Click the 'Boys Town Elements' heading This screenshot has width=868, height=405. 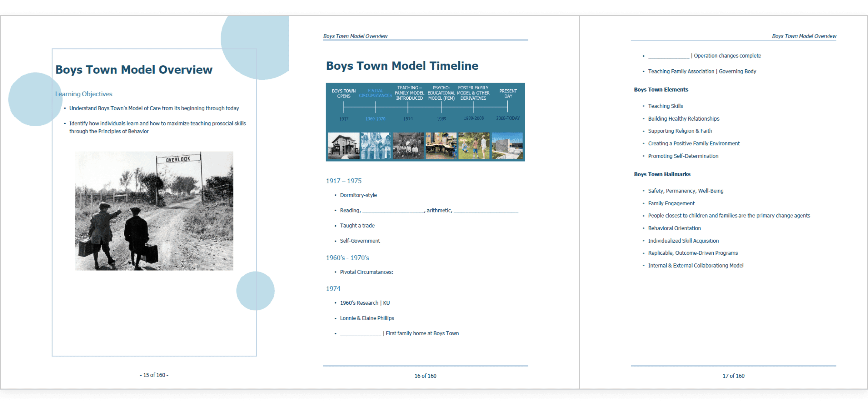click(661, 90)
